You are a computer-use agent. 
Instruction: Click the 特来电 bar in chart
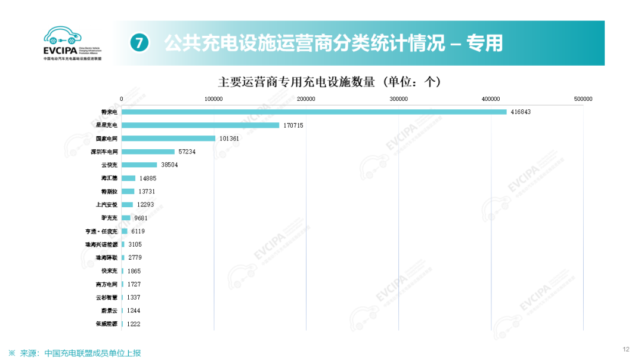(x=314, y=112)
